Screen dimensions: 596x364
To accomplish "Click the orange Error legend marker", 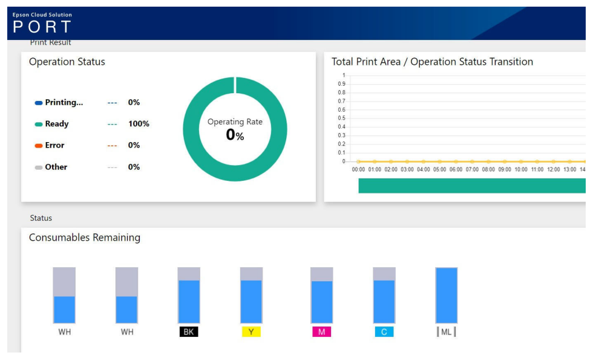I will [x=39, y=146].
